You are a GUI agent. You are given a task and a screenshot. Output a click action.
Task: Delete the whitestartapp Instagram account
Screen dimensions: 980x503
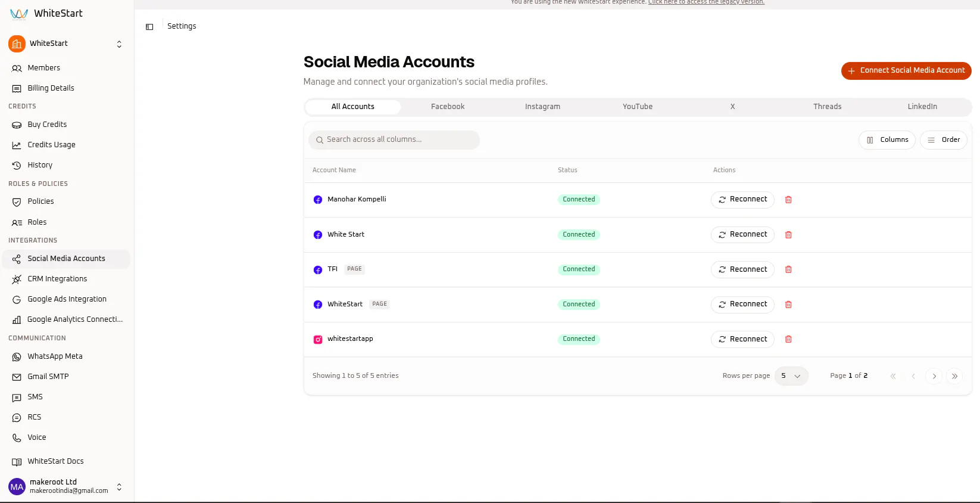tap(788, 339)
